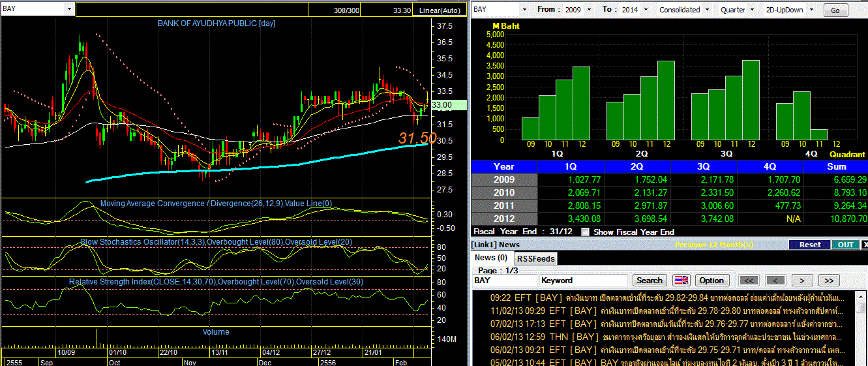Screen dimensions: 868x366
Task: Jump to last news page with >> button
Action: pos(828,281)
